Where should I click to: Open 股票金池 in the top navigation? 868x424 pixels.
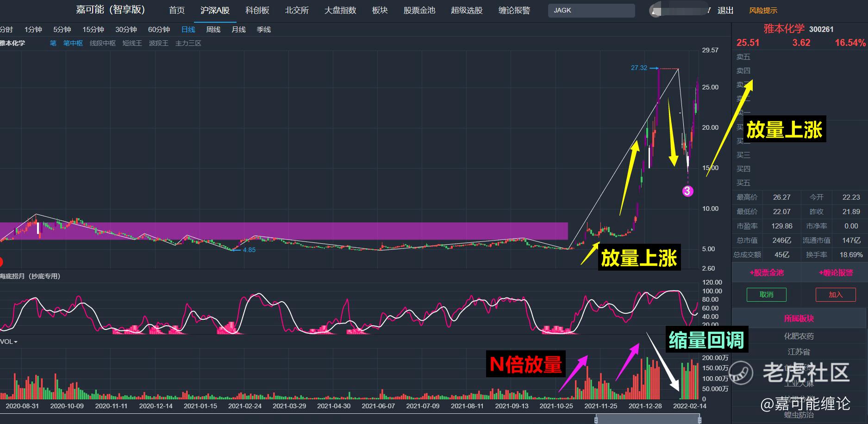click(419, 10)
